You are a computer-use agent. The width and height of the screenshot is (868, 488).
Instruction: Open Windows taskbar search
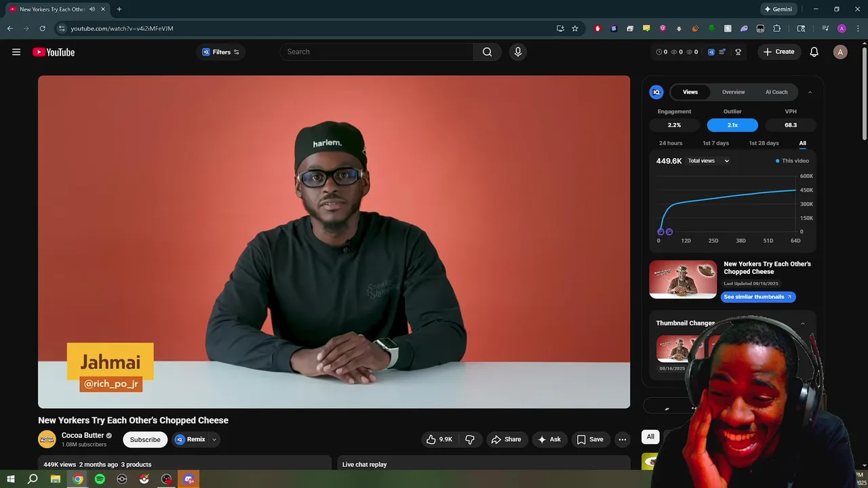click(33, 479)
